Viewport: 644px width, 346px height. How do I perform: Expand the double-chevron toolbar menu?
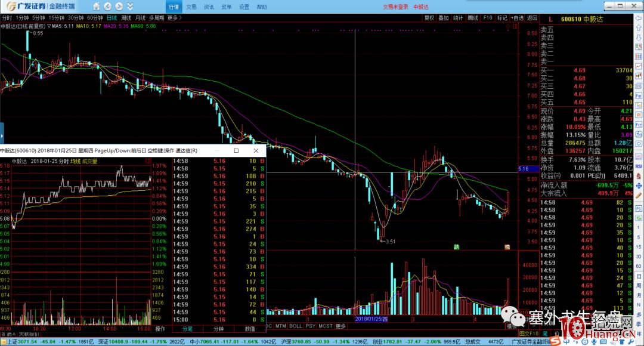(130, 7)
